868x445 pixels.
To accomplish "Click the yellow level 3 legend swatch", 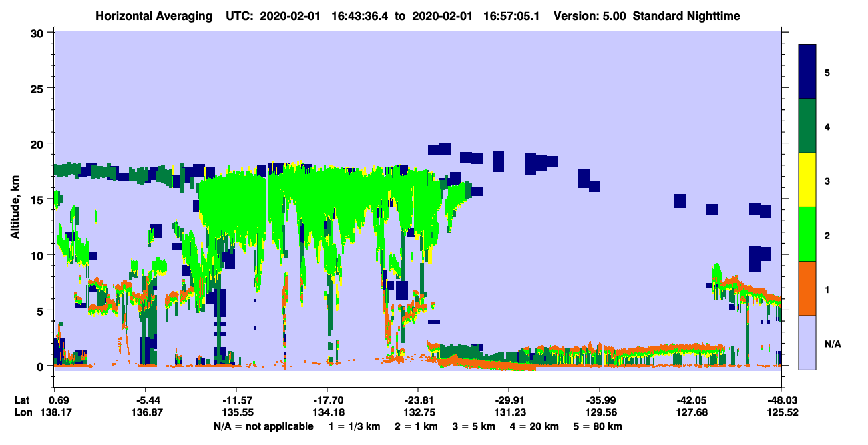I will click(807, 180).
